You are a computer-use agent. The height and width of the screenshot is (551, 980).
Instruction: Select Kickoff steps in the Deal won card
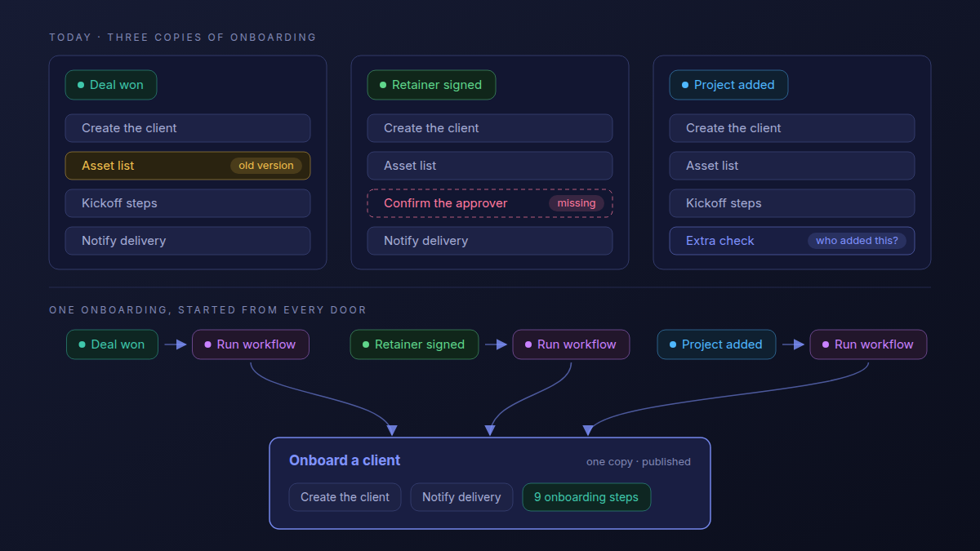pyautogui.click(x=188, y=203)
